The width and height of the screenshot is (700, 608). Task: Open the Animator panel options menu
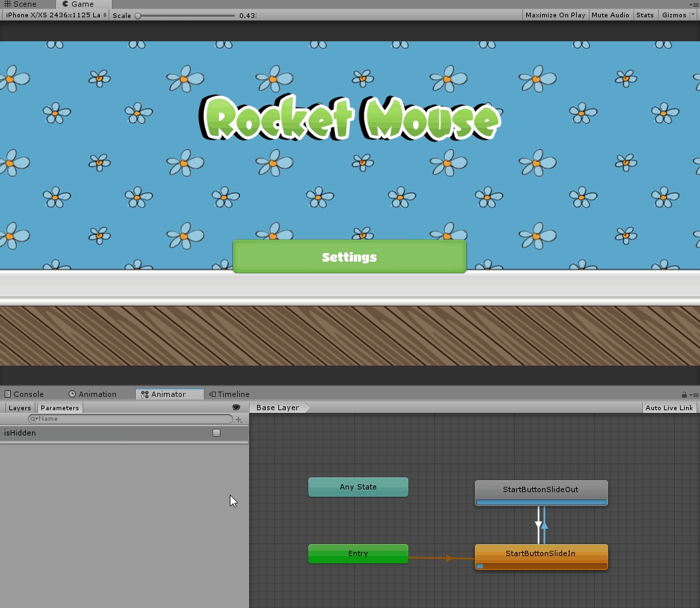coord(693,395)
